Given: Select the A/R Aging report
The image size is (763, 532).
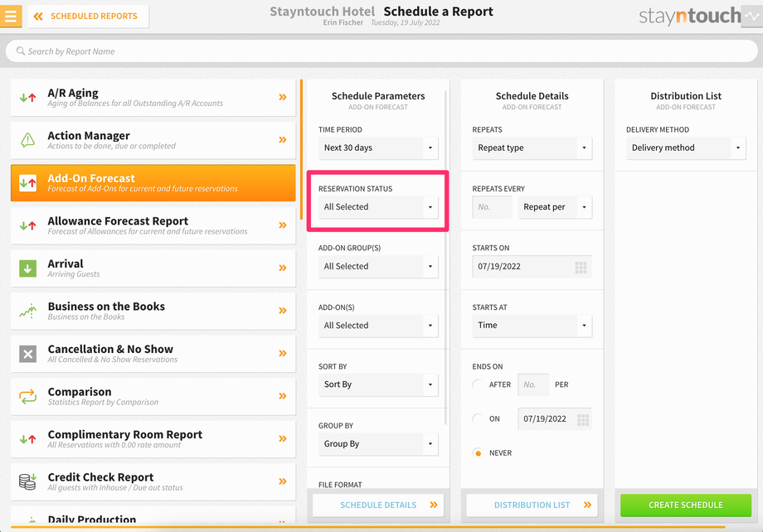Looking at the screenshot, I should 153,97.
